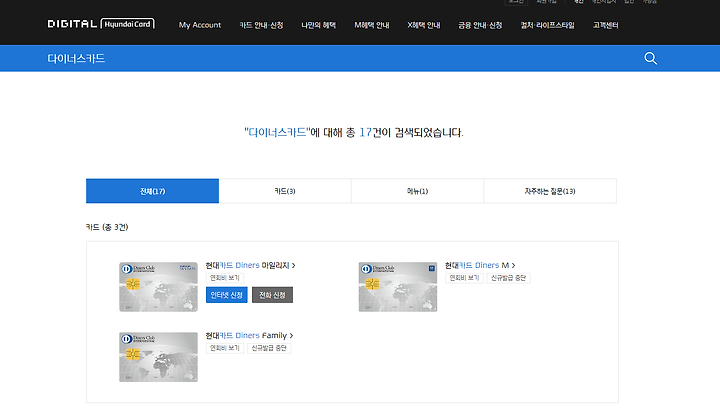Click 신규발급 중단 label under Diners Family

click(269, 348)
